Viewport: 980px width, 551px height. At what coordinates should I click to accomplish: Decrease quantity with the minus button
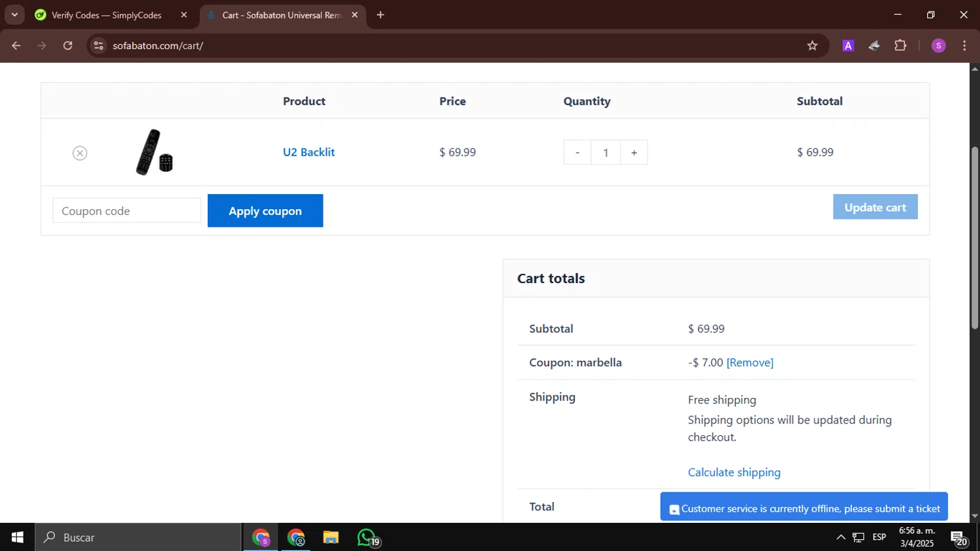tap(577, 152)
